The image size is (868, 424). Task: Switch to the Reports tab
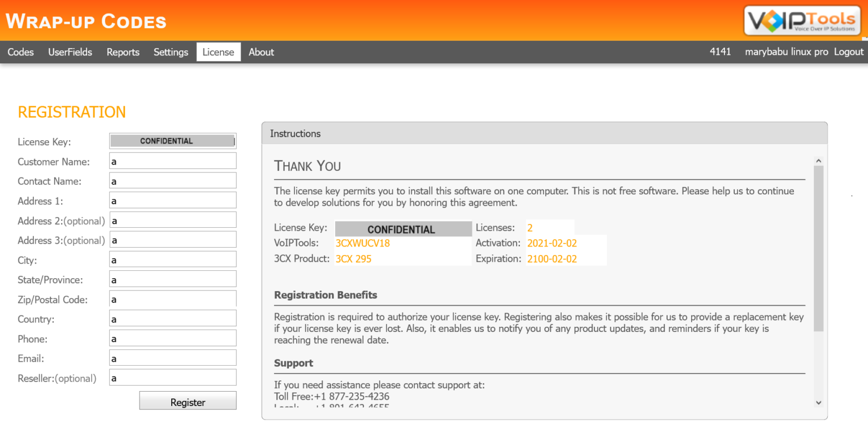123,51
